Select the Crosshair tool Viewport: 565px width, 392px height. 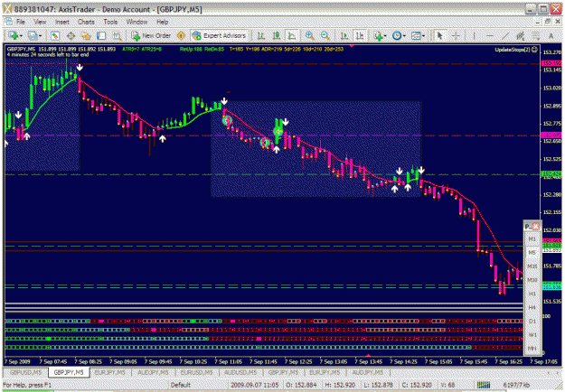click(x=456, y=35)
